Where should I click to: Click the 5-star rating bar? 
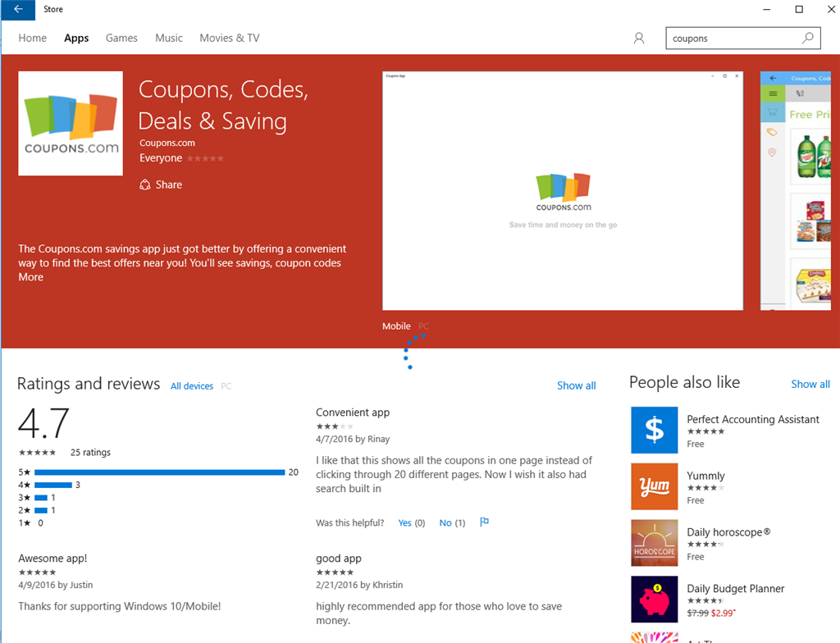pos(160,472)
